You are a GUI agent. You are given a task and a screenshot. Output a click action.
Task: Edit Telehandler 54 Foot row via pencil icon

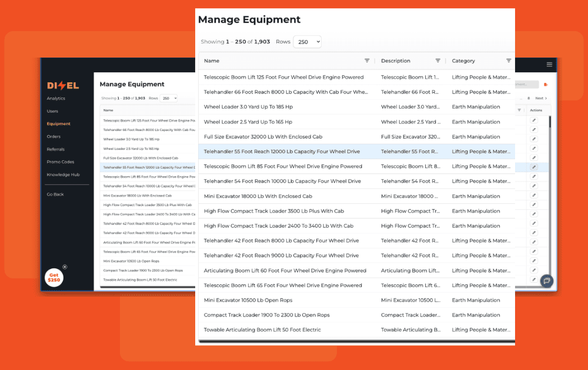[x=534, y=186]
